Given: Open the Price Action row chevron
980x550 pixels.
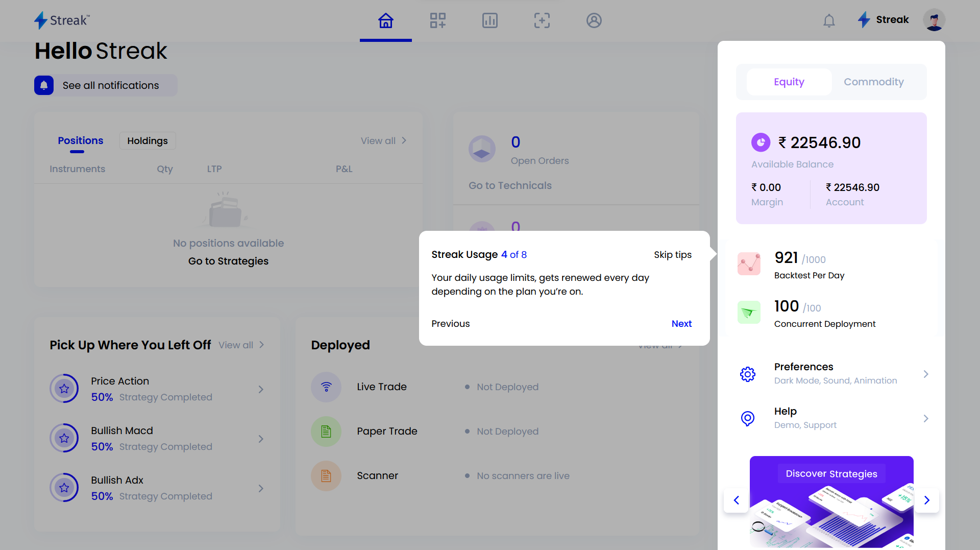Looking at the screenshot, I should pyautogui.click(x=261, y=389).
